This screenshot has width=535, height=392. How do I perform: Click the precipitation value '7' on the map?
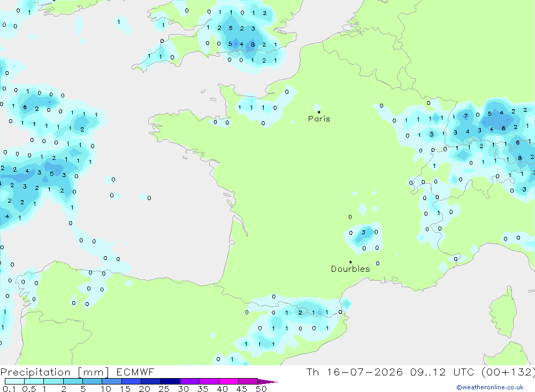pos(466,116)
